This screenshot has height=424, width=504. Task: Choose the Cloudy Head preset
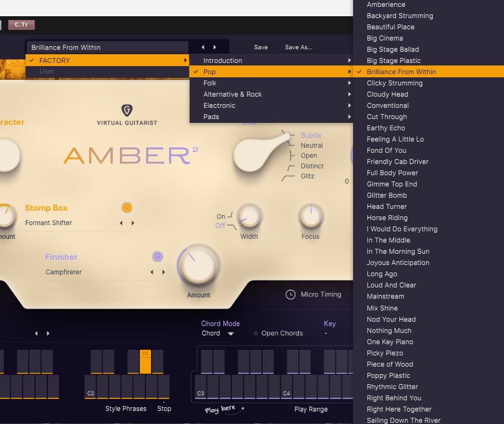click(429, 94)
